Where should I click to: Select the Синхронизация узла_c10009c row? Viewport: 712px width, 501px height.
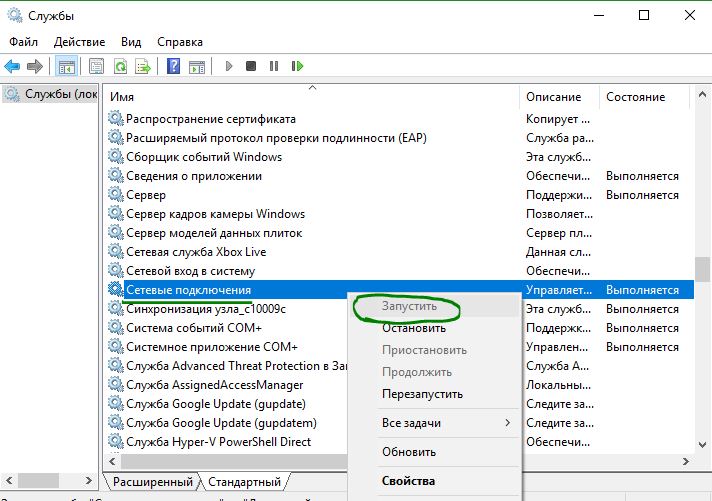pyautogui.click(x=227, y=309)
